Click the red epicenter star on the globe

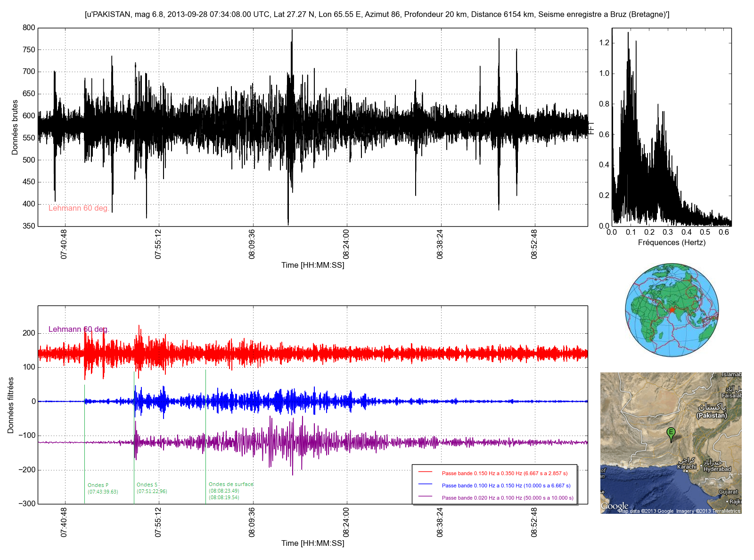672,310
